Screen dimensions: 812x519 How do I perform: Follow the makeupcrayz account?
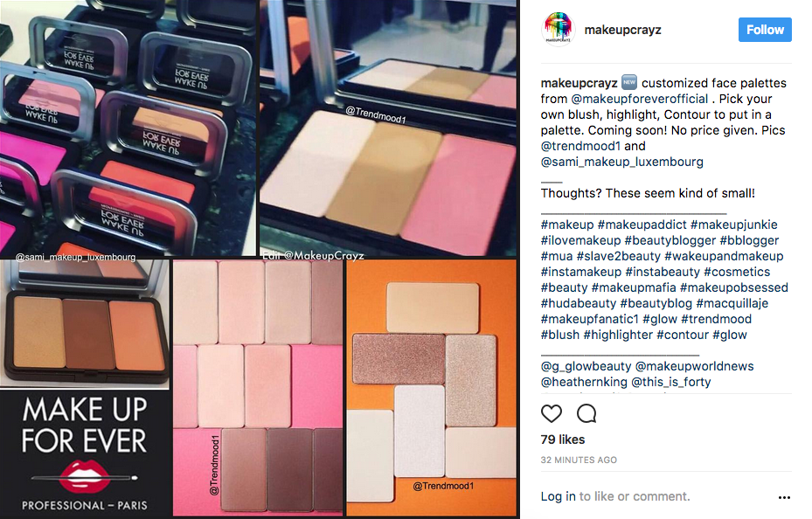[765, 30]
